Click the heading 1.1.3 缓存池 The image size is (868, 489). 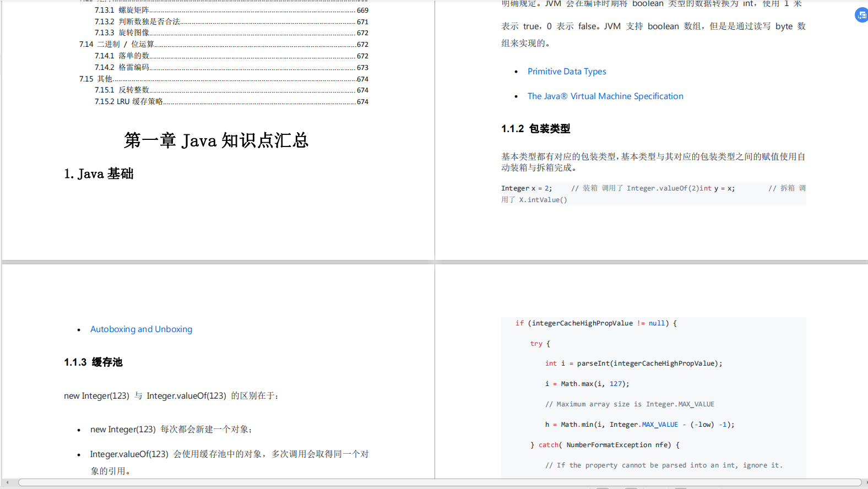pyautogui.click(x=93, y=362)
